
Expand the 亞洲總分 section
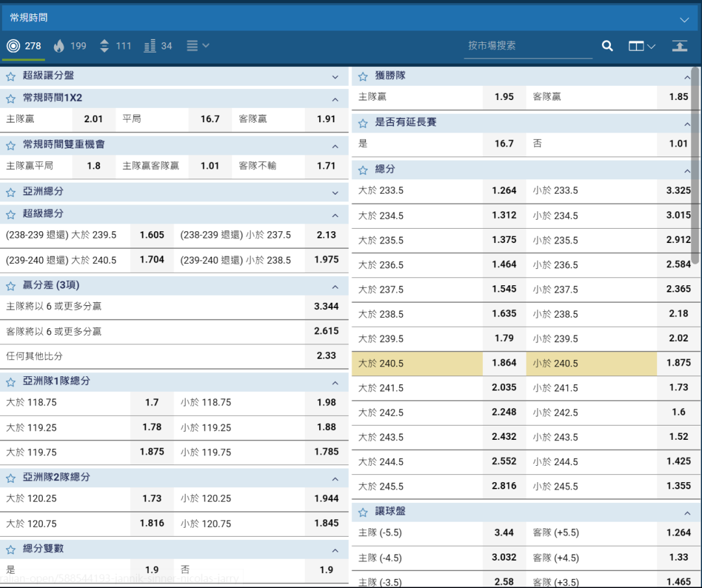click(x=335, y=193)
